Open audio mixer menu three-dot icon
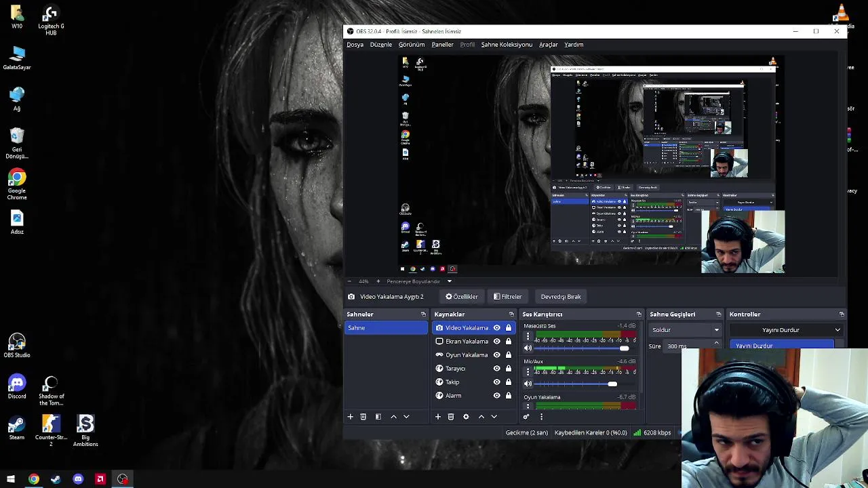The width and height of the screenshot is (868, 488). point(541,417)
